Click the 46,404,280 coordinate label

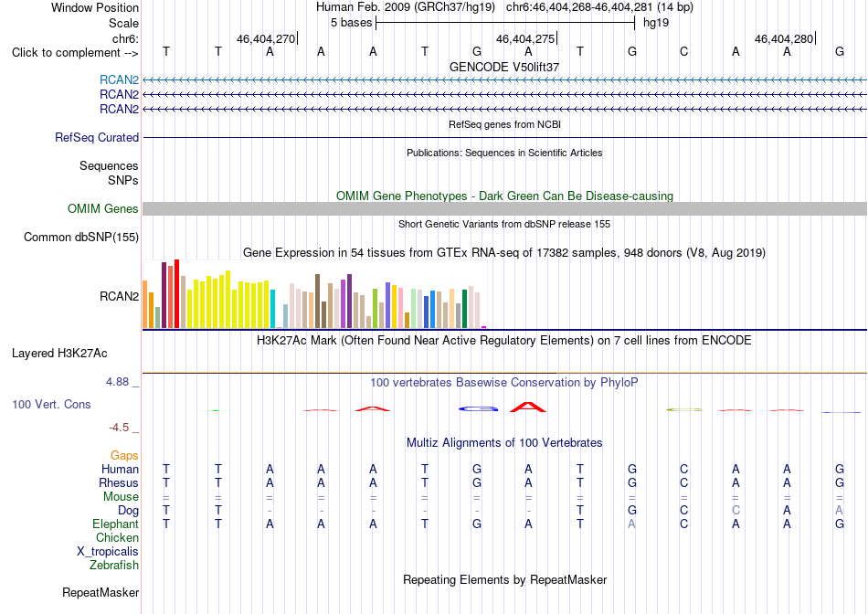784,38
